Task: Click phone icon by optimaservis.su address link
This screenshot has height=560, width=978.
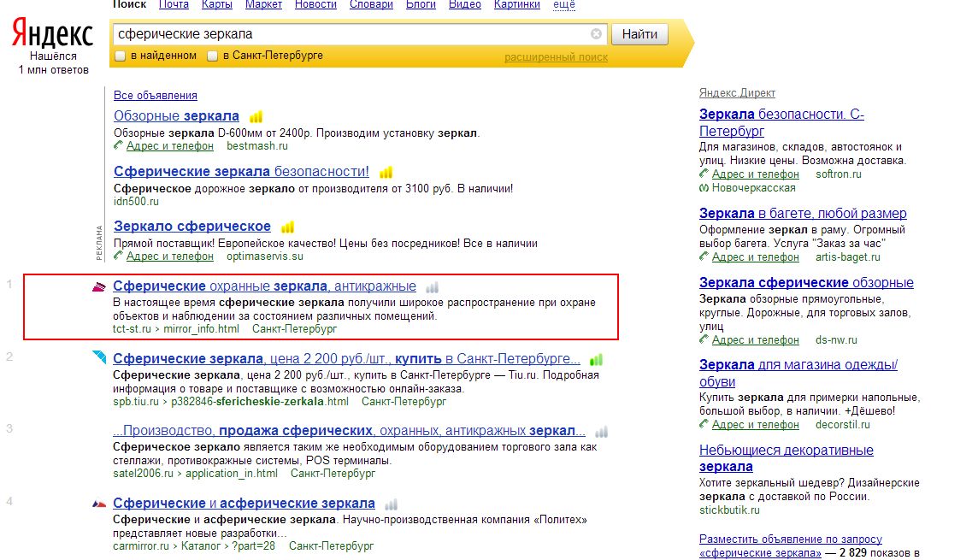Action: (x=119, y=256)
